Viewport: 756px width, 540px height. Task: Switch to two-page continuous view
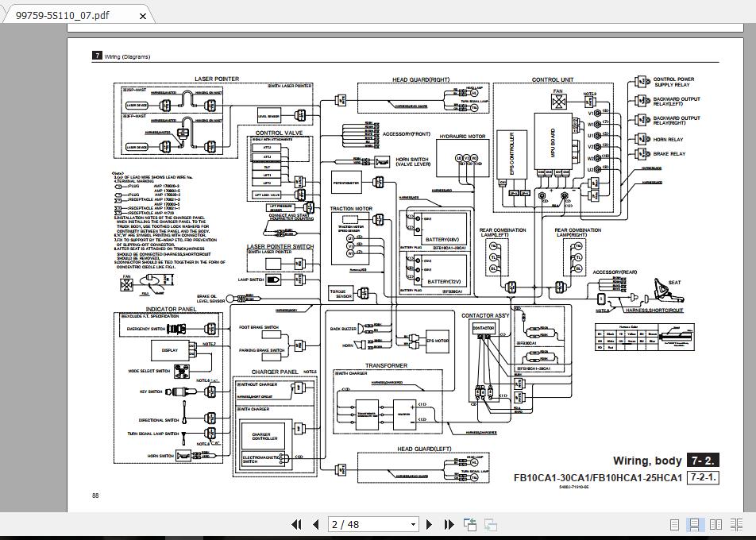click(736, 525)
